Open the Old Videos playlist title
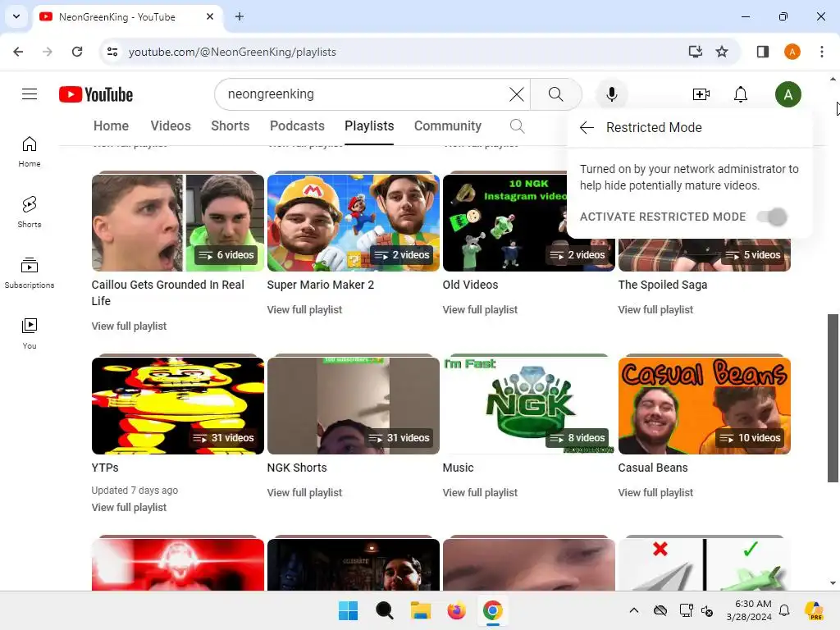 470,285
